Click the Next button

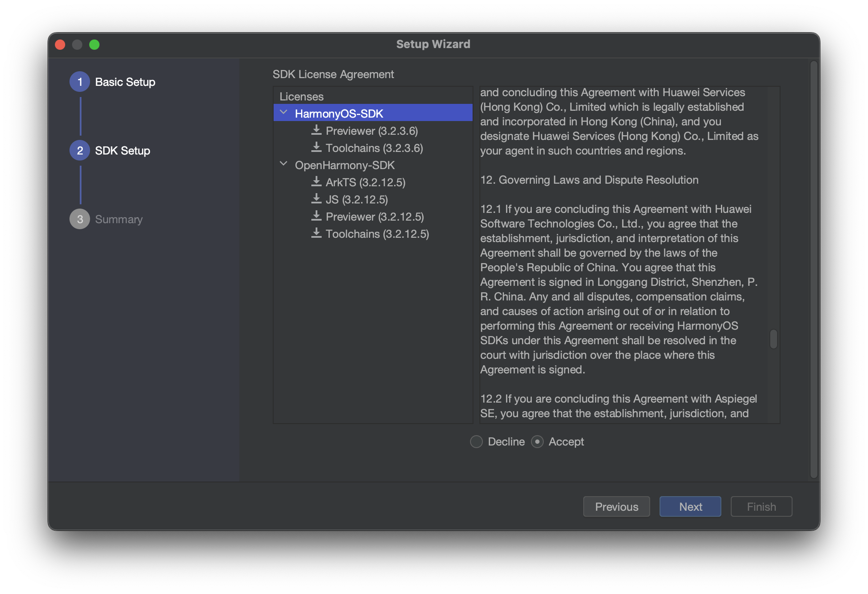click(690, 506)
